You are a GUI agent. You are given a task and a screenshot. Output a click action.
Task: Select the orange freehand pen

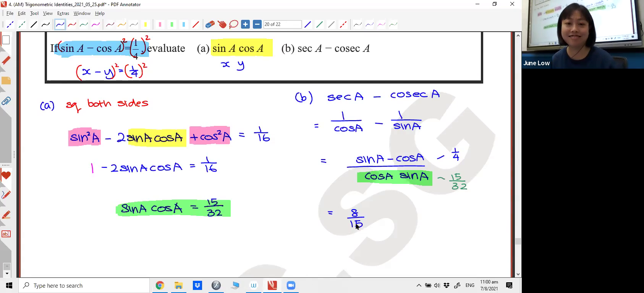point(122,25)
